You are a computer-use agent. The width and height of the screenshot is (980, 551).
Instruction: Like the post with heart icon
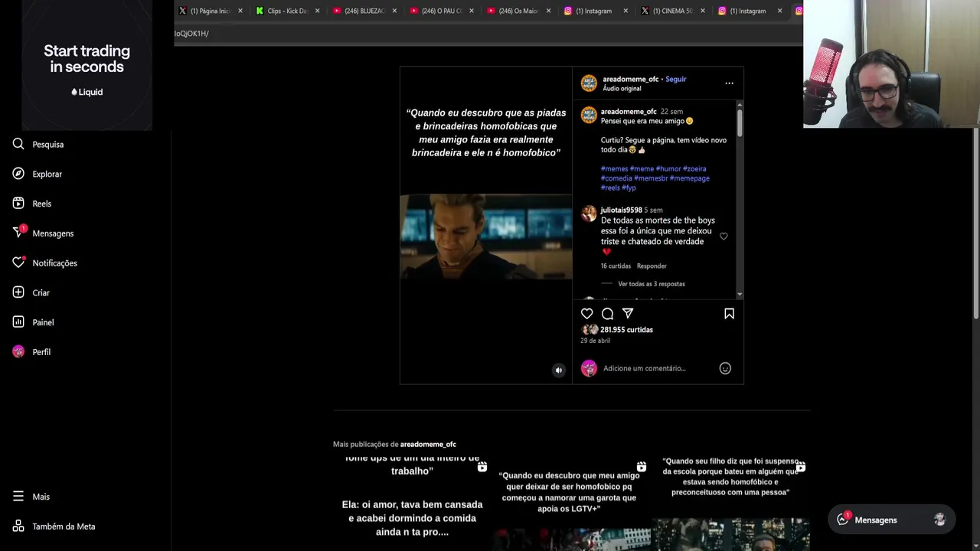(x=586, y=314)
